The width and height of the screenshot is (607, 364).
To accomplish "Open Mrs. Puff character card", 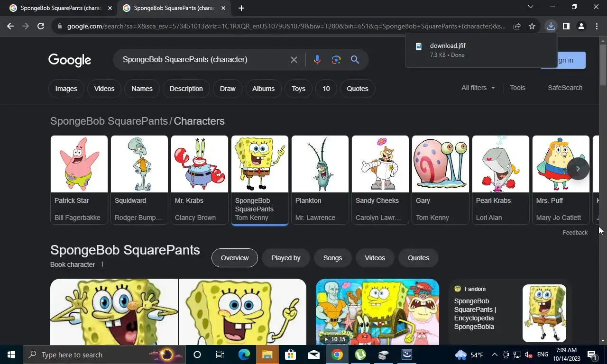I will 561,180.
